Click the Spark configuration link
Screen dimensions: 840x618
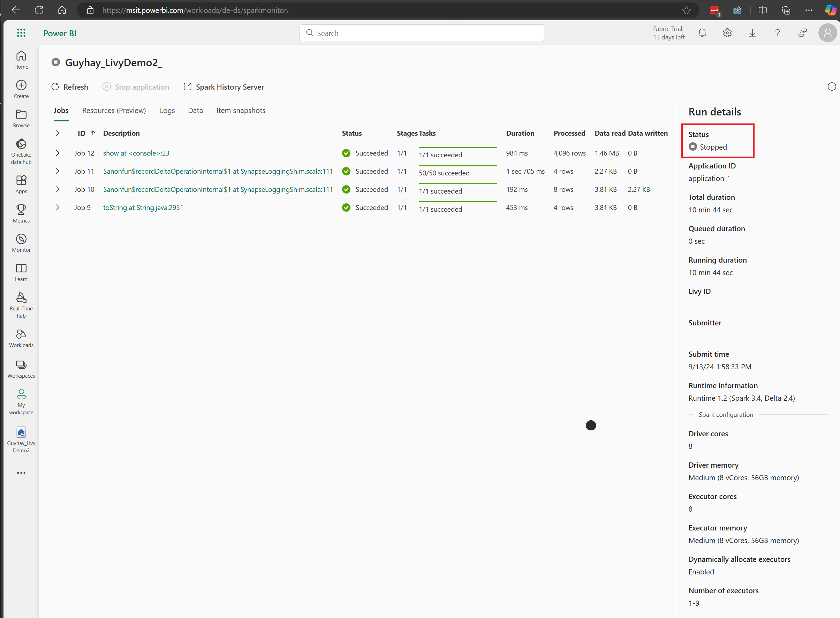coord(726,414)
